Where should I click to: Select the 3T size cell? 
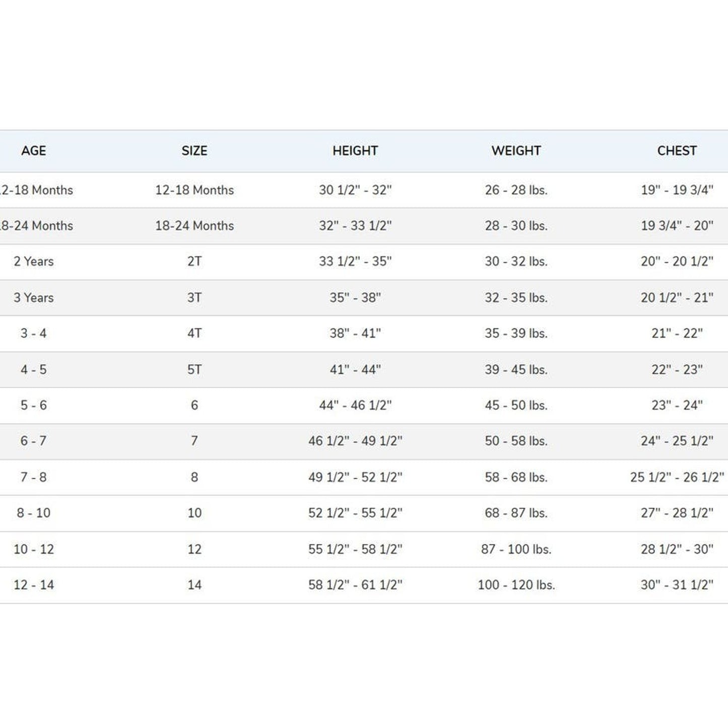point(194,298)
